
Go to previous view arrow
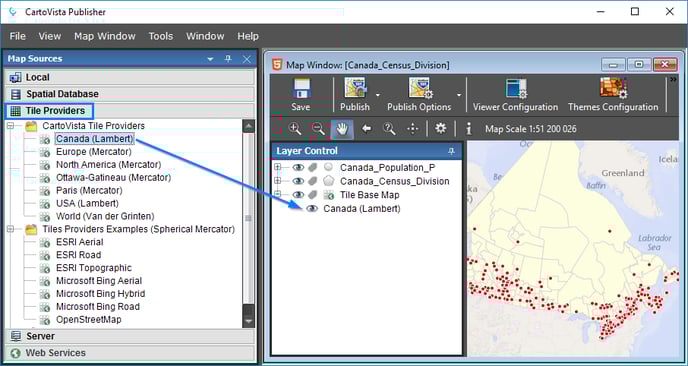(366, 129)
